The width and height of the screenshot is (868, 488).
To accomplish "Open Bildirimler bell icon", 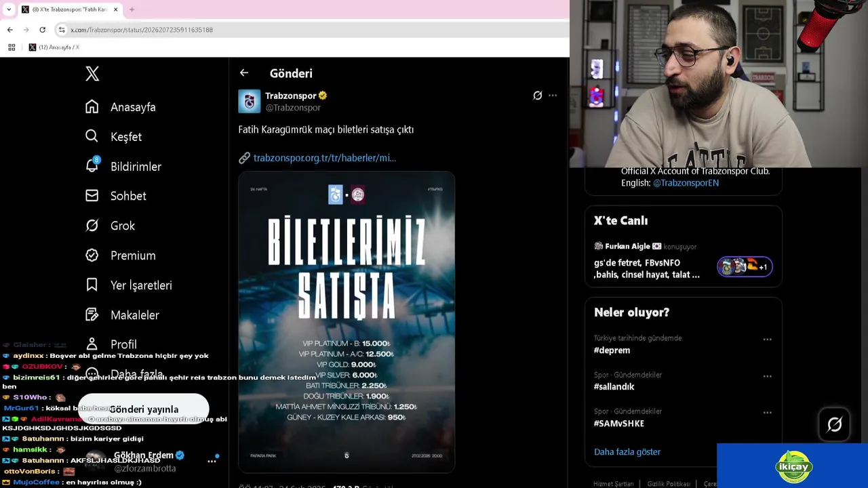I will pos(92,166).
